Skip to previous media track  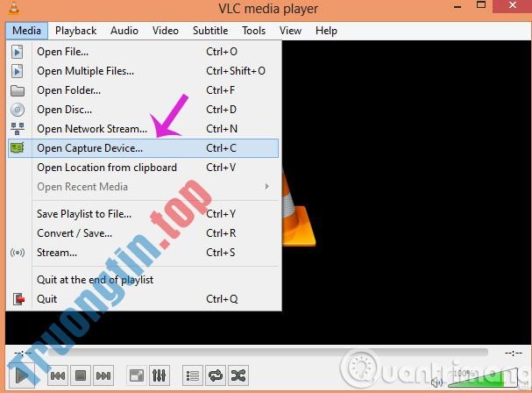click(58, 375)
